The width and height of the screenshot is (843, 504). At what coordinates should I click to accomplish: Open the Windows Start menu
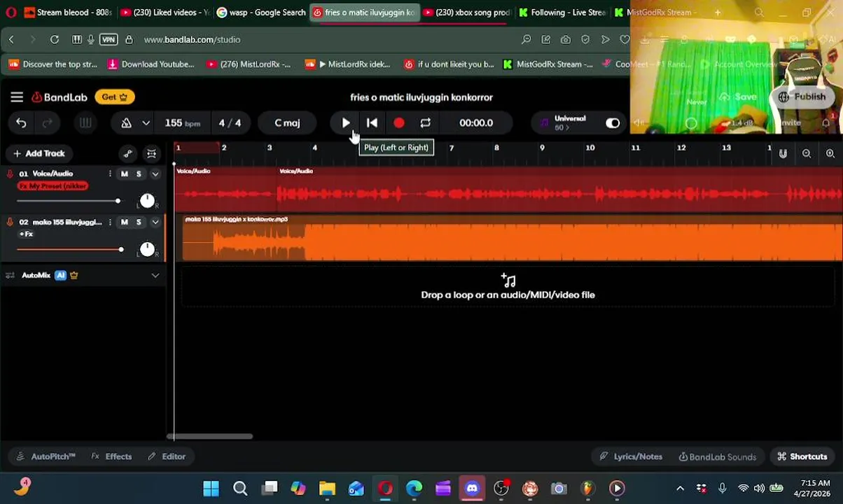click(x=211, y=489)
